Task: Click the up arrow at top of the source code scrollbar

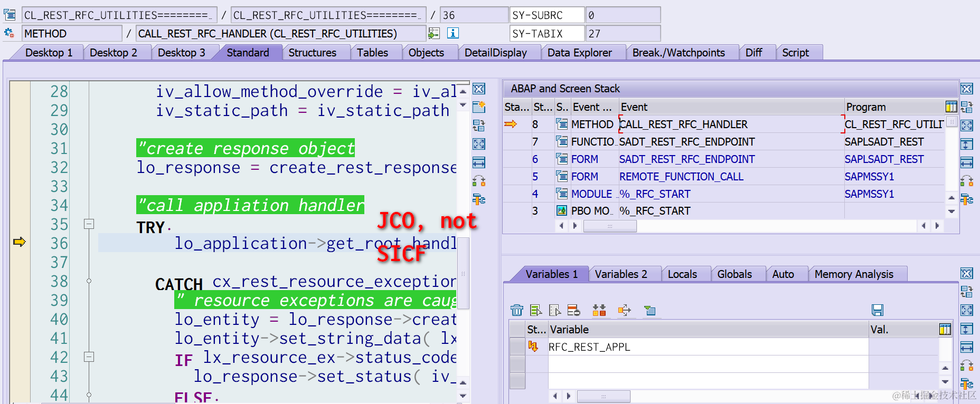Action: click(x=463, y=92)
